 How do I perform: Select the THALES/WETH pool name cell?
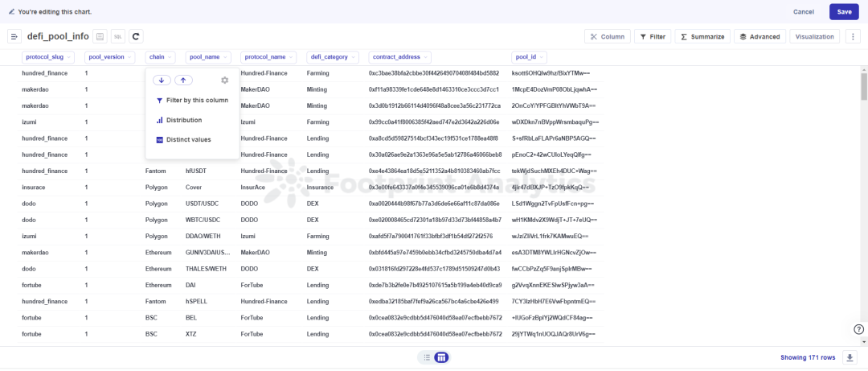[207, 269]
